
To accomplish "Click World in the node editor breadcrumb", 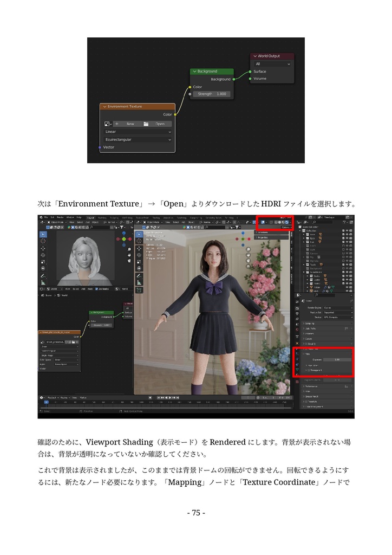I will 64,295.
